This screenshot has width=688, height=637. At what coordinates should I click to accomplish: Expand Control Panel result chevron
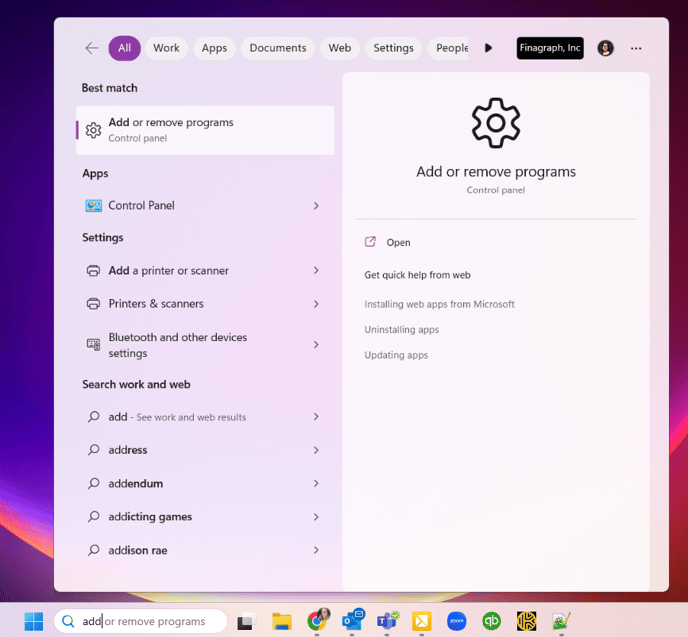click(x=316, y=205)
